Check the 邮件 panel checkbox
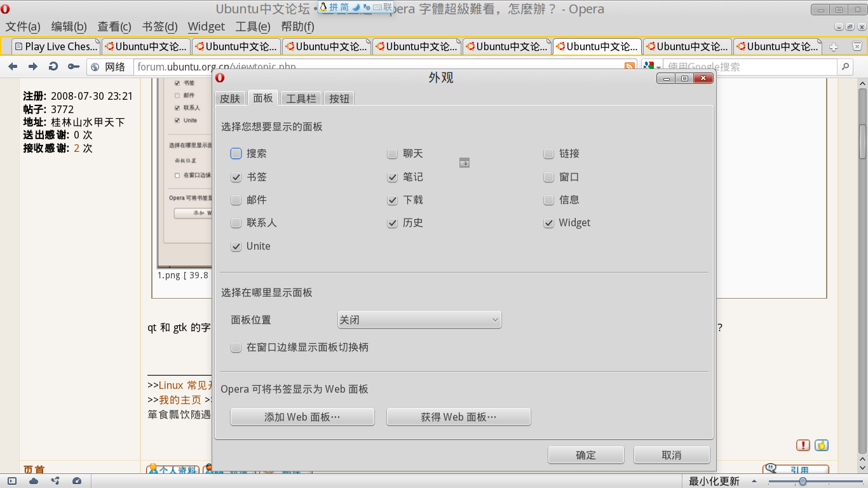868x488 pixels. pos(236,200)
